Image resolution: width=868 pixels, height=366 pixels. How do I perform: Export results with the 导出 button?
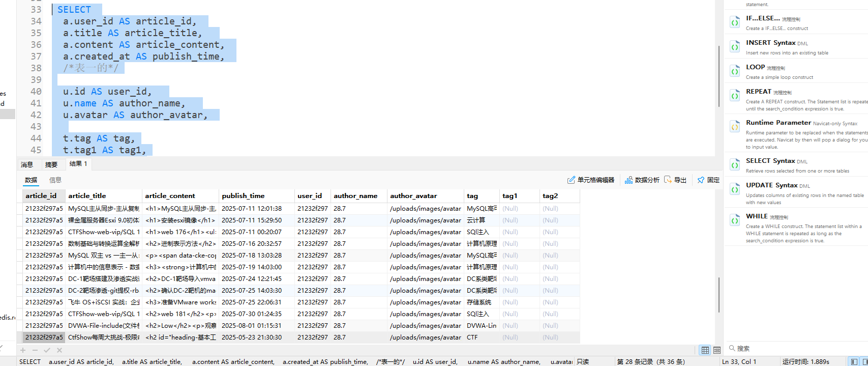tap(675, 180)
